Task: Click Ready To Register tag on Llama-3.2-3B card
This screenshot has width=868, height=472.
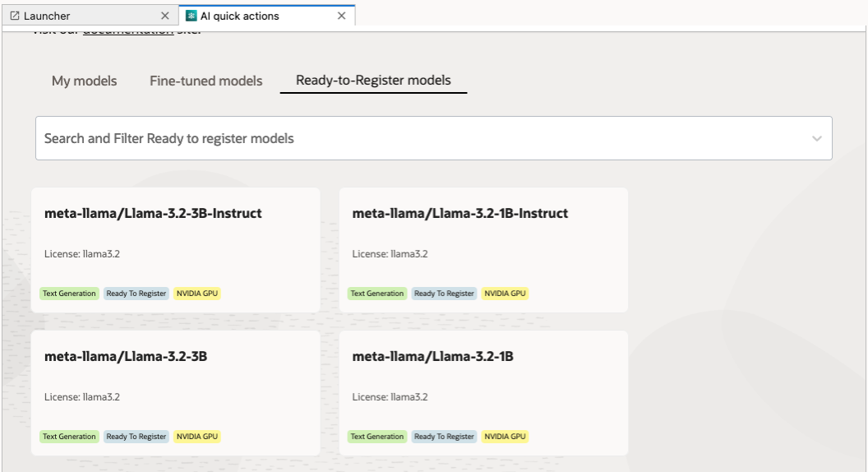Action: pyautogui.click(x=136, y=437)
